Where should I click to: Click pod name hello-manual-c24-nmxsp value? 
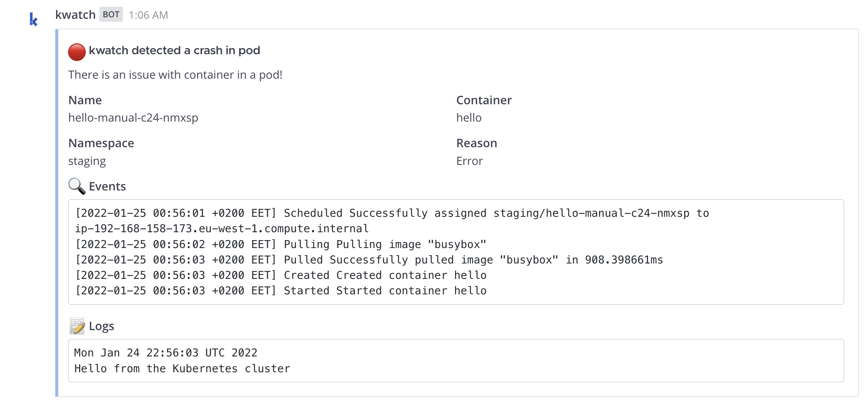133,118
